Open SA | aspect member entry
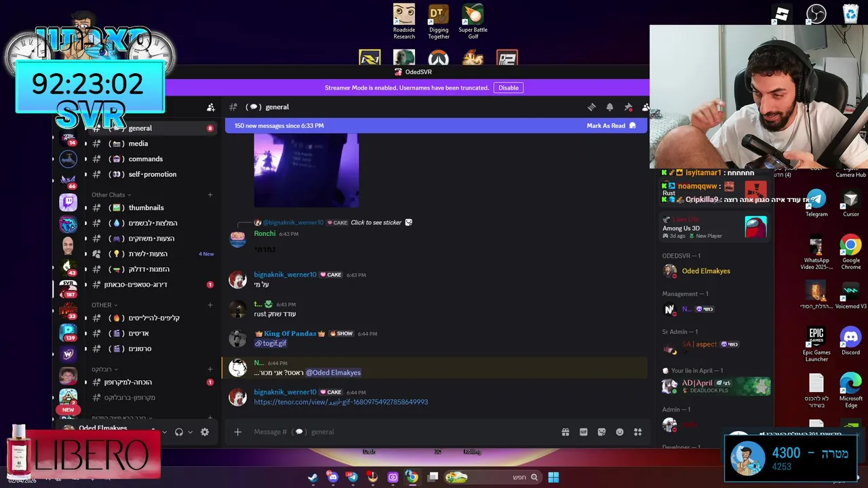Screen dimensions: 868x488 click(715, 348)
